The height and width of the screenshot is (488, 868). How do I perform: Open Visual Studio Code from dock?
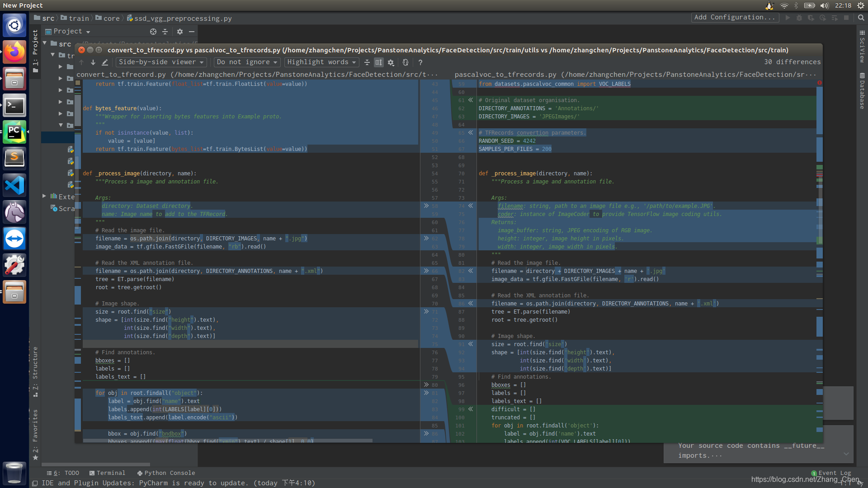tap(14, 186)
